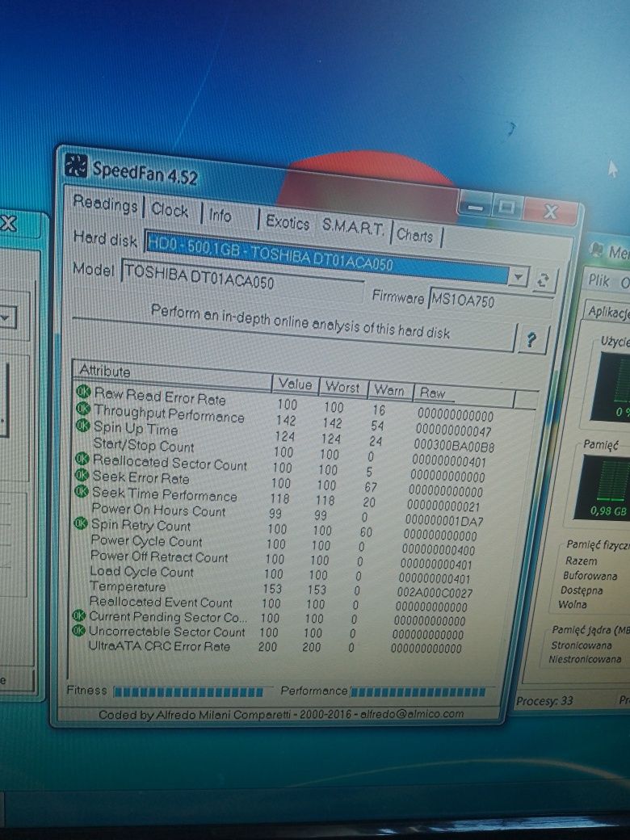Click the refresh icon beside the hard disk dropdown
630x840 pixels.
click(x=543, y=281)
